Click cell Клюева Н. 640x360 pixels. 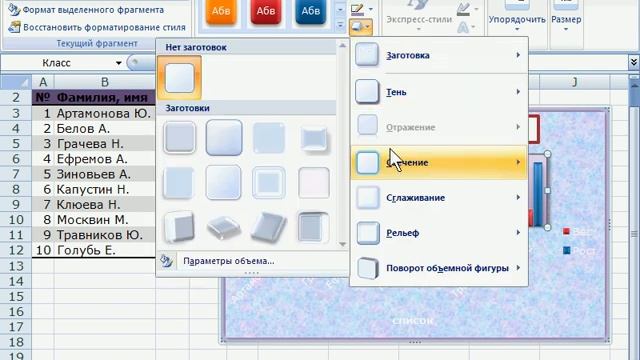click(x=104, y=204)
